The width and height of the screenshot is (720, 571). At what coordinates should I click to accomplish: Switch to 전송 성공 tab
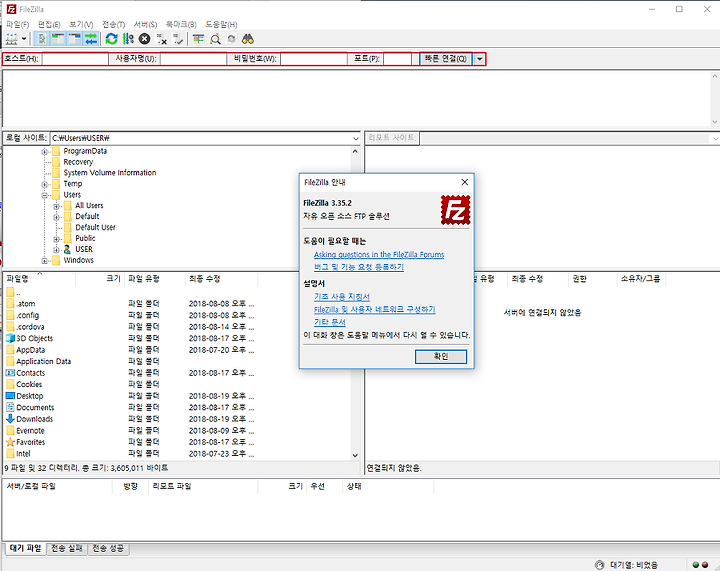click(108, 548)
